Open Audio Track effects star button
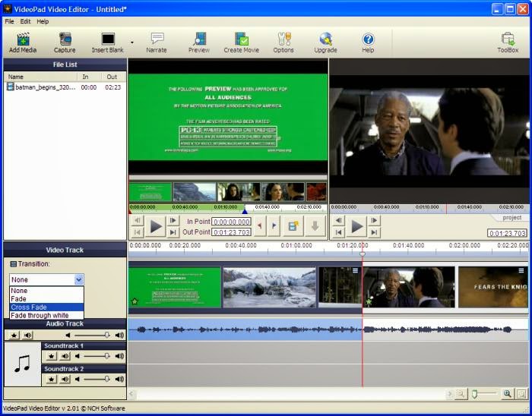The width and height of the screenshot is (532, 416). coord(14,336)
